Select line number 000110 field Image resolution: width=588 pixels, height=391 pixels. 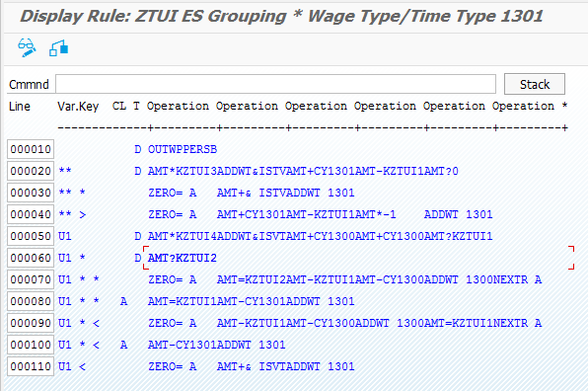coord(31,366)
